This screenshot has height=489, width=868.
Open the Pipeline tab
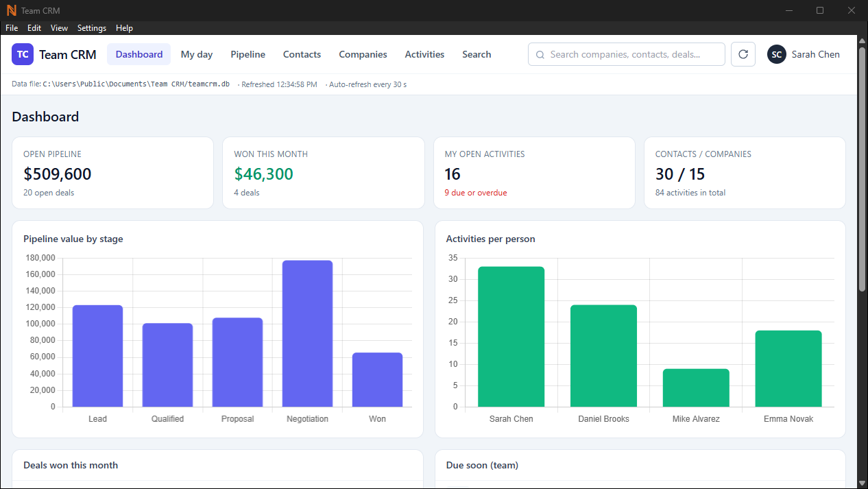pos(248,54)
